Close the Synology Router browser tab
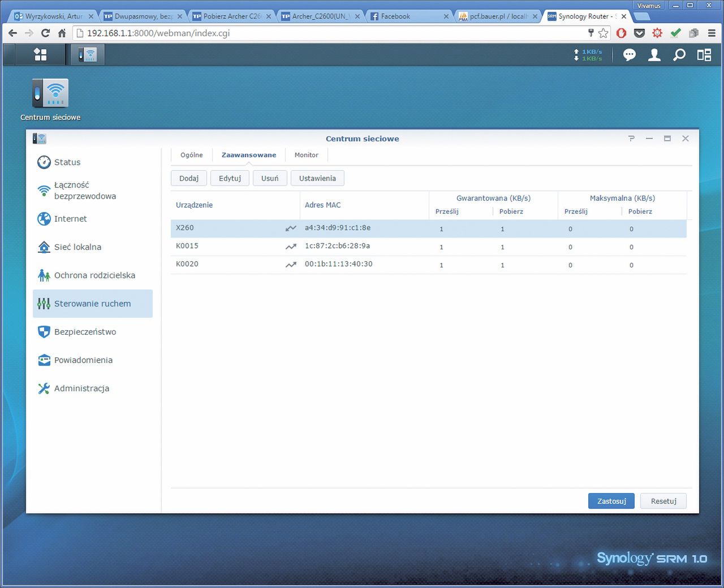 pos(624,16)
